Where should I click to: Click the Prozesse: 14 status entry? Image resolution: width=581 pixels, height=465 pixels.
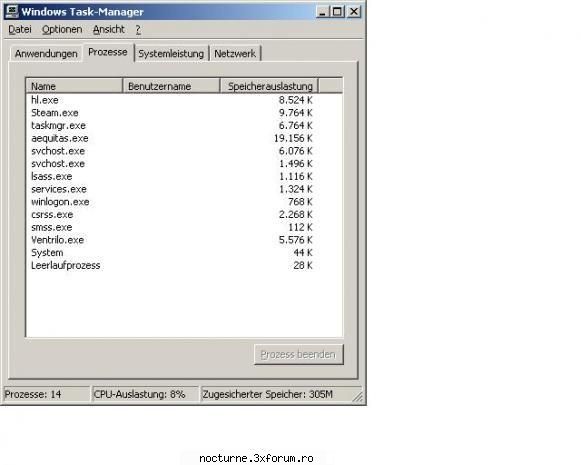coord(46,394)
